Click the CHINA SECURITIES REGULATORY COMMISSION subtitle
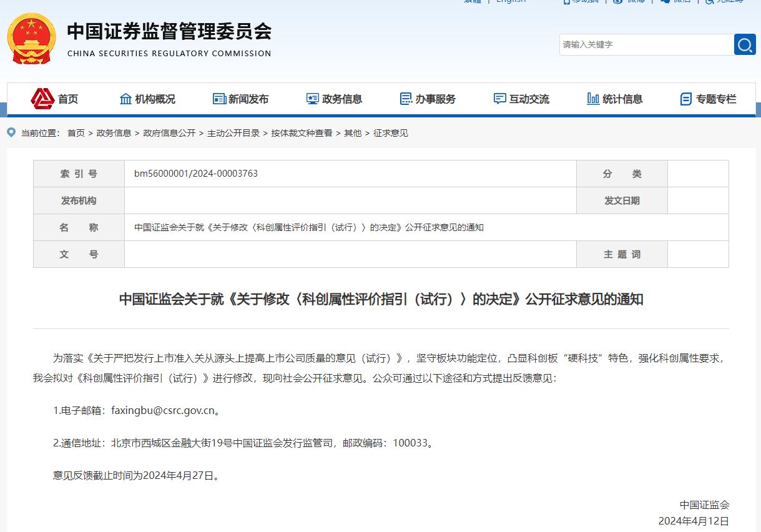The image size is (761, 532). (169, 54)
